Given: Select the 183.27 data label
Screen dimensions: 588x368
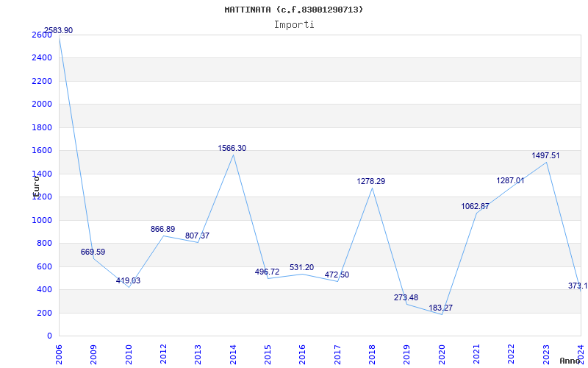Looking at the screenshot, I should coord(440,308).
